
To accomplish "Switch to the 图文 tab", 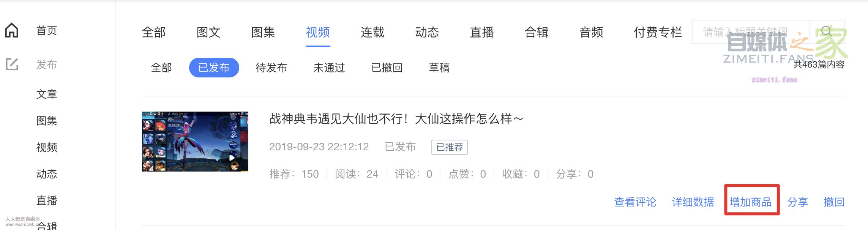I will [x=208, y=32].
